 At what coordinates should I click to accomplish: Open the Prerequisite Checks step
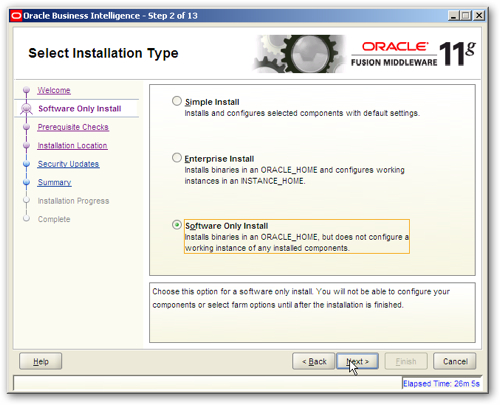73,127
